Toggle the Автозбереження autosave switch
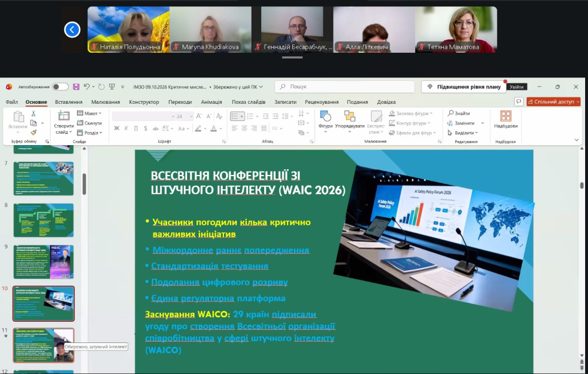The image size is (588, 374). [60, 87]
